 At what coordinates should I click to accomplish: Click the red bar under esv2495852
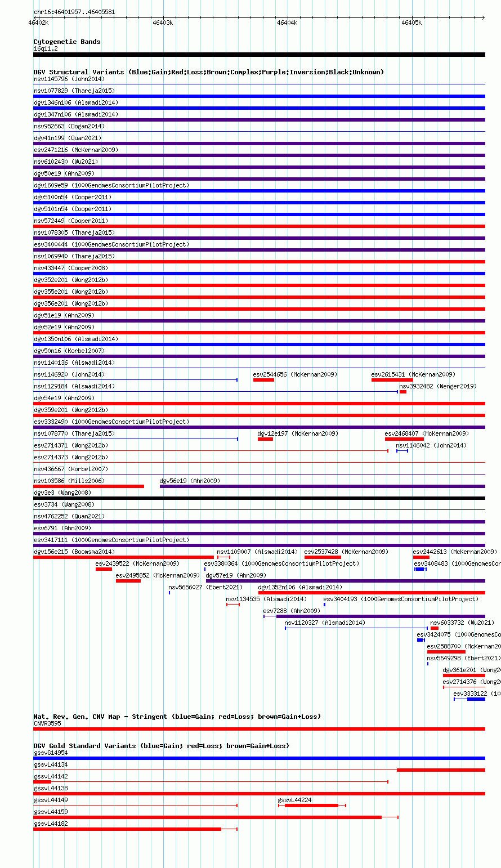click(128, 581)
